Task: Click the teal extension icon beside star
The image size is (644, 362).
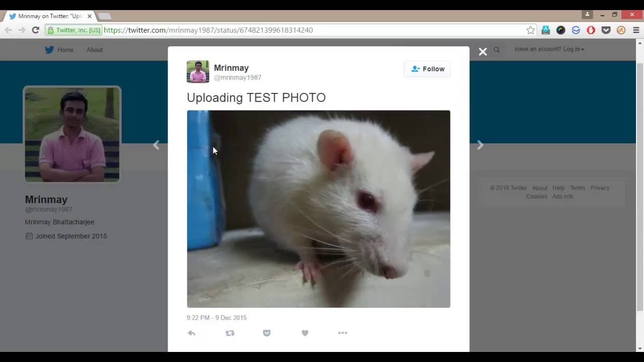Action: coord(545,30)
